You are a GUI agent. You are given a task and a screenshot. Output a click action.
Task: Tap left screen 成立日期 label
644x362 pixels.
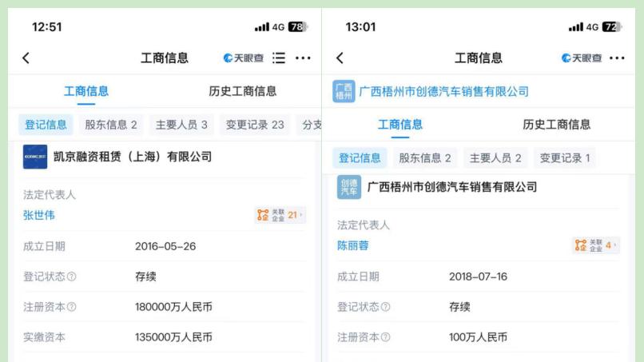(45, 246)
